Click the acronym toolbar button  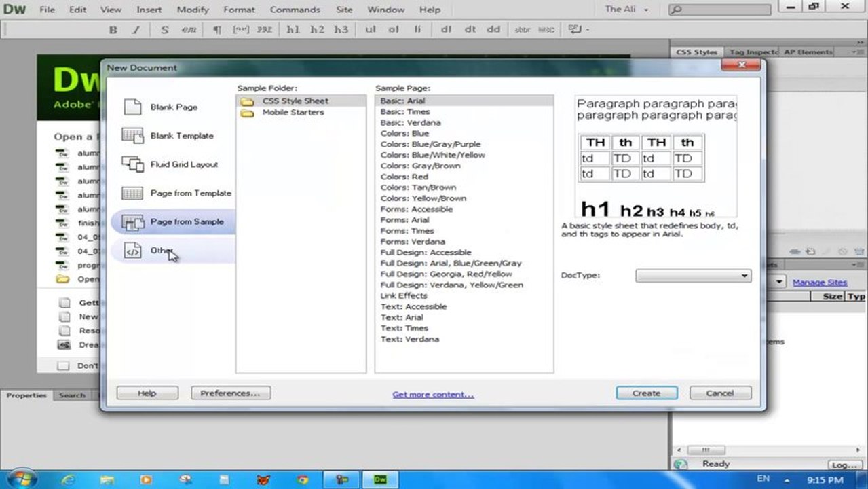pyautogui.click(x=546, y=29)
